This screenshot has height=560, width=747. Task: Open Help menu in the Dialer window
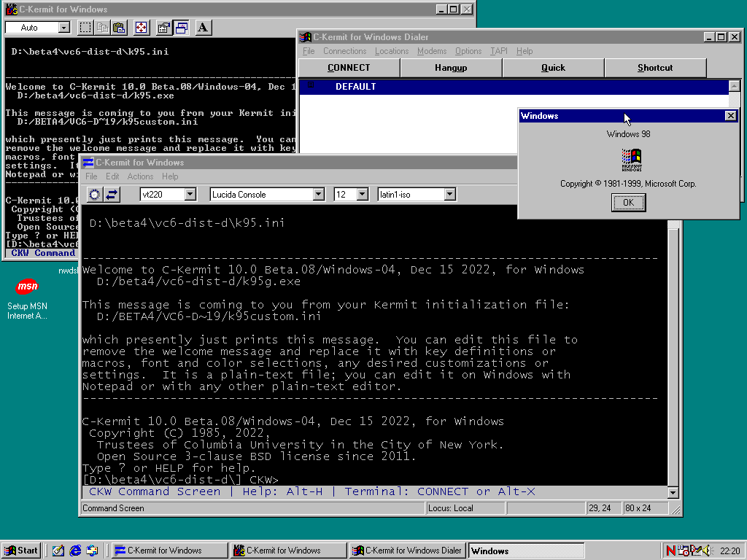(x=525, y=51)
